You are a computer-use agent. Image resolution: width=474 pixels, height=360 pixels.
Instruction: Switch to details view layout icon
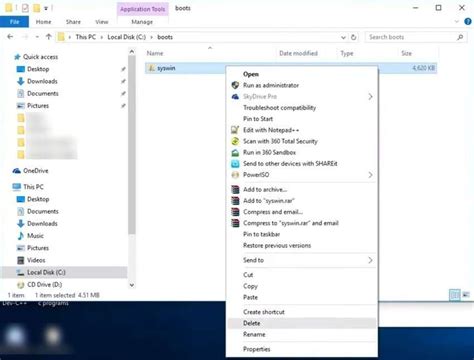click(x=455, y=295)
